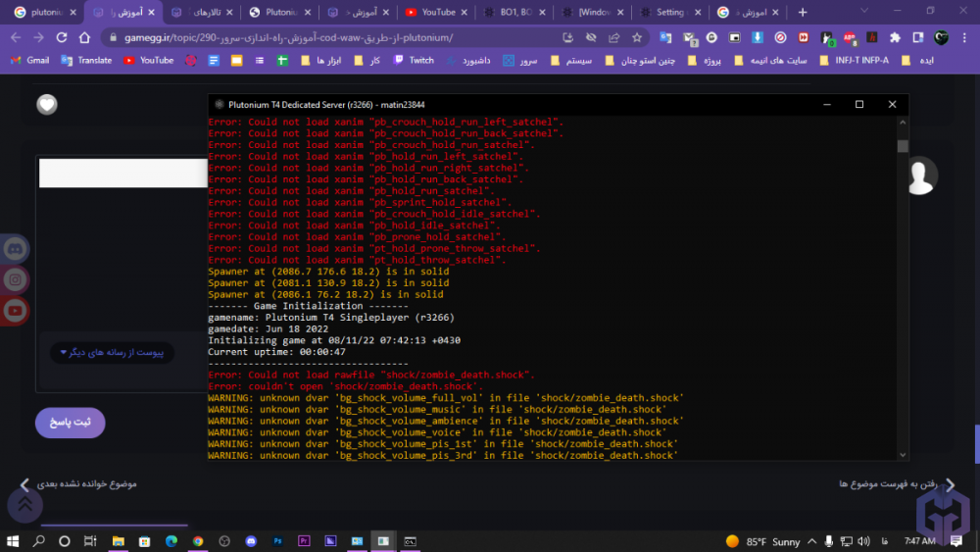The image size is (980, 552).
Task: Bookmark this page with the star icon
Action: coord(637,37)
